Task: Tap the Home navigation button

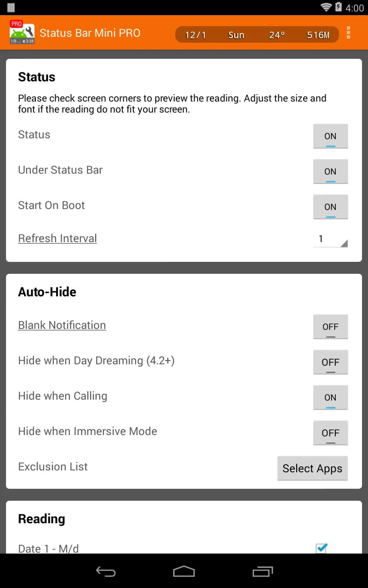Action: [x=184, y=571]
